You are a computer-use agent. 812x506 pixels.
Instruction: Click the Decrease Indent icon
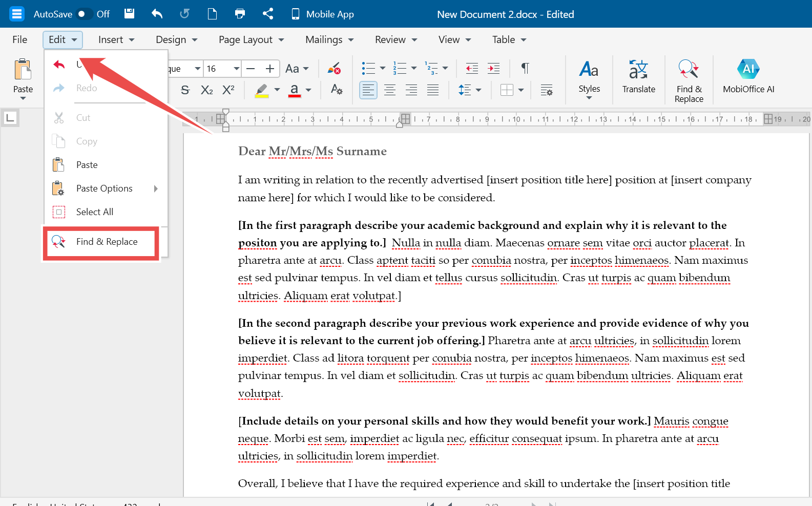click(472, 68)
